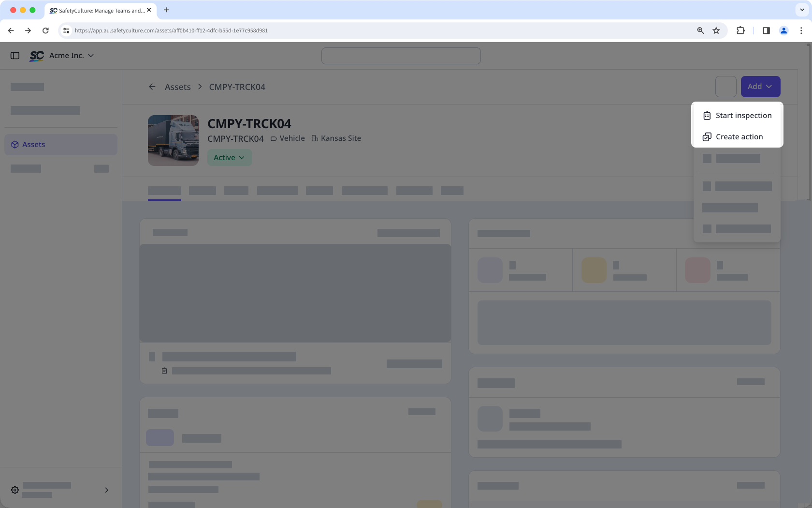812x508 pixels.
Task: Bookmark this page with the star icon
Action: coord(716,30)
